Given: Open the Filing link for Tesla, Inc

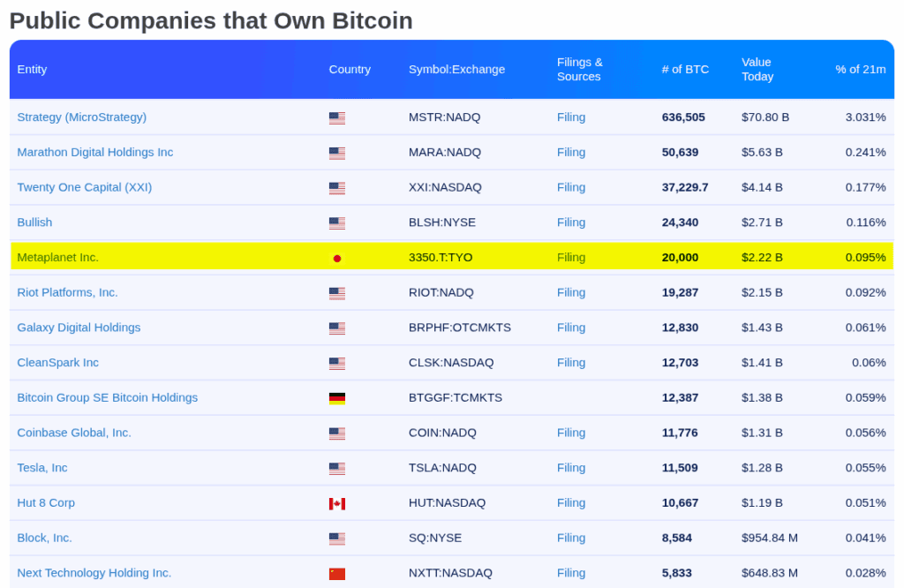Looking at the screenshot, I should (571, 468).
